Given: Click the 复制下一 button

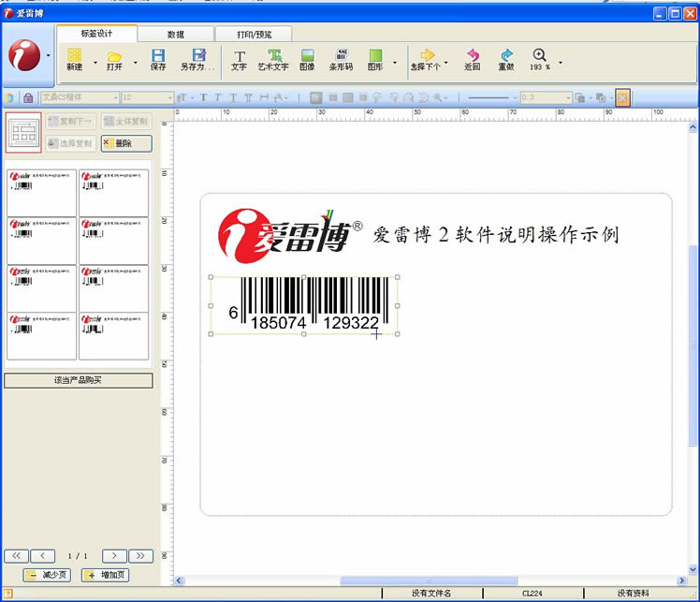Looking at the screenshot, I should tap(71, 121).
